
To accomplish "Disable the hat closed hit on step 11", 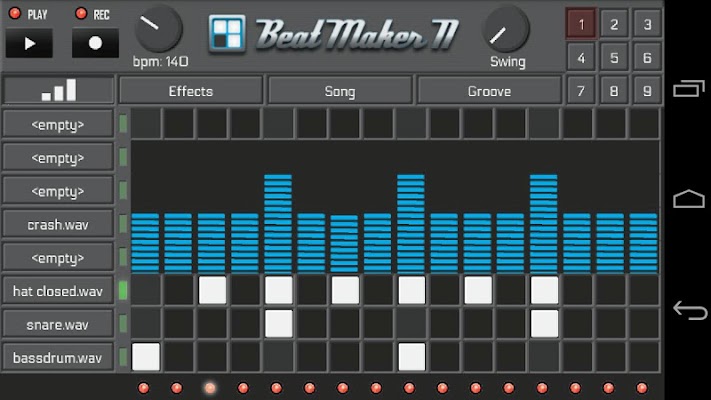I will tap(478, 290).
